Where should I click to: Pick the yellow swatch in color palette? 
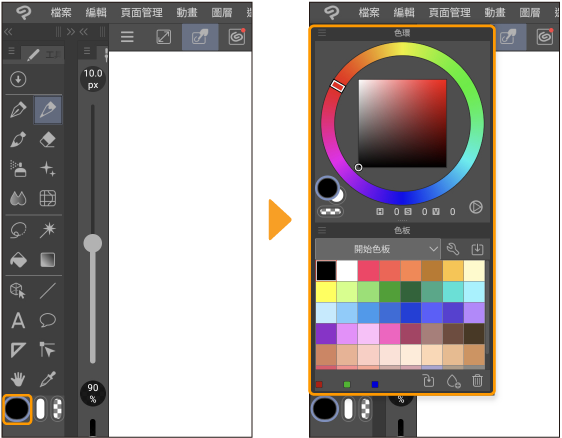(326, 292)
